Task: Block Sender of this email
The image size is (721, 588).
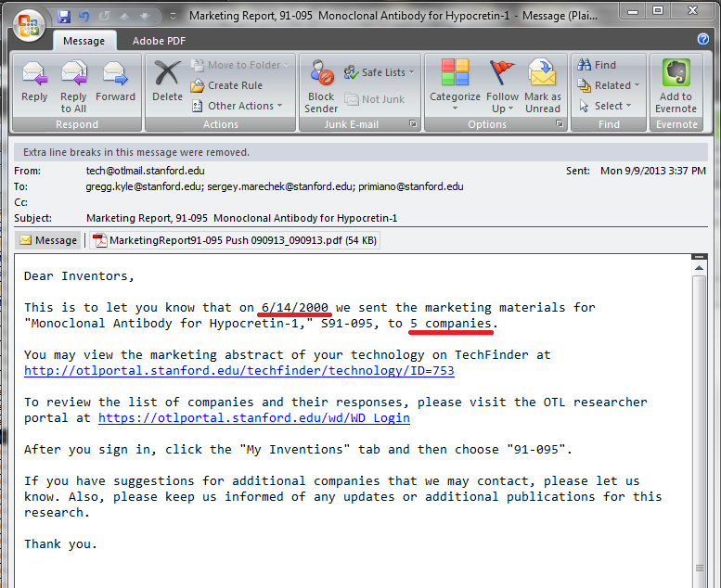Action: pyautogui.click(x=321, y=84)
